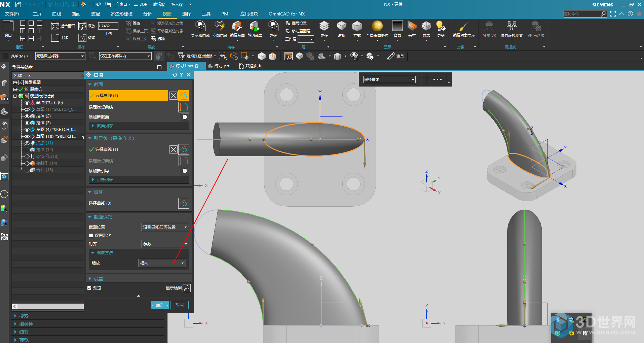The width and height of the screenshot is (644, 343).
Task: Click the Show Result magnifier
Action: [x=187, y=288]
